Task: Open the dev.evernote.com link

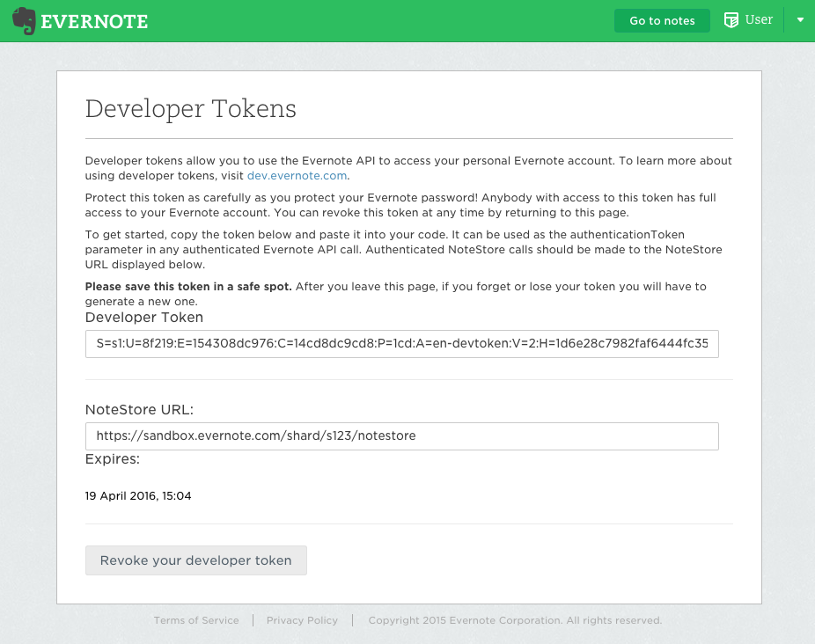Action: click(x=297, y=176)
